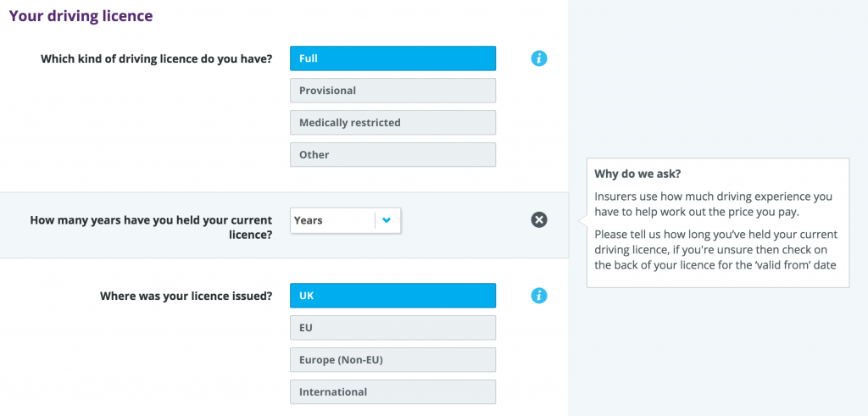Select the Full licence option
The width and height of the screenshot is (868, 416).
392,58
